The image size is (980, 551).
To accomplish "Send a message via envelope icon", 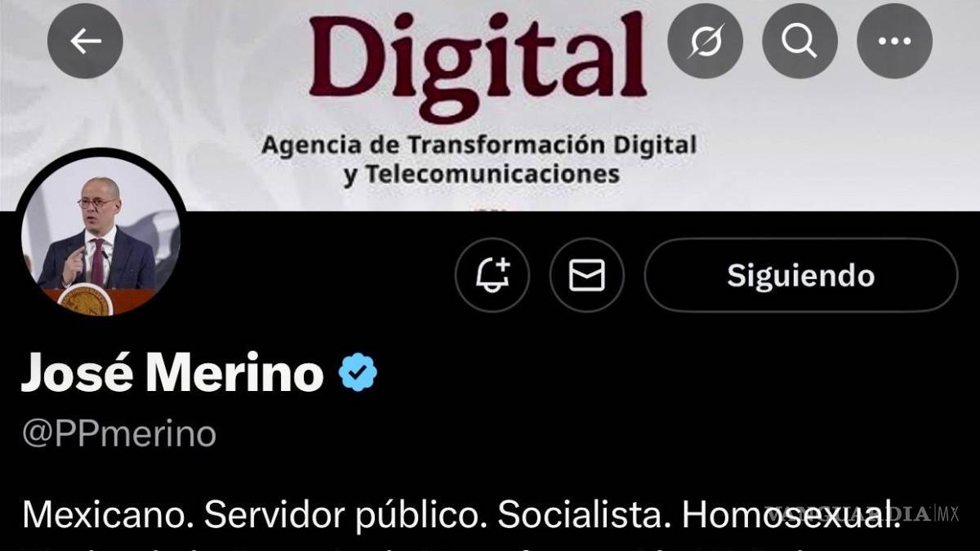I will coord(586,275).
